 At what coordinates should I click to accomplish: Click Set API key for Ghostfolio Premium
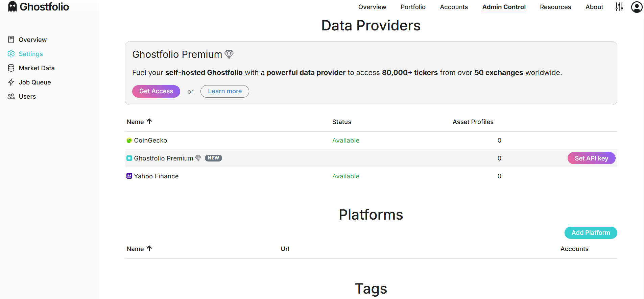(591, 158)
